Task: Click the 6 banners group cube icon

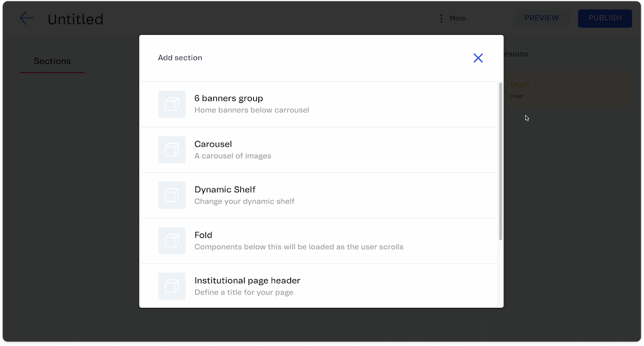Action: point(172,104)
